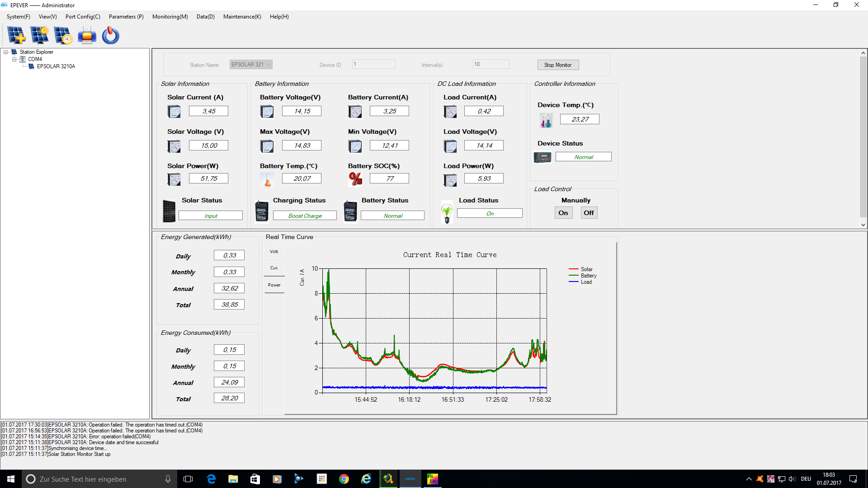Screen dimensions: 868x488
Task: Click the printer toolbar icon
Action: tap(87, 35)
